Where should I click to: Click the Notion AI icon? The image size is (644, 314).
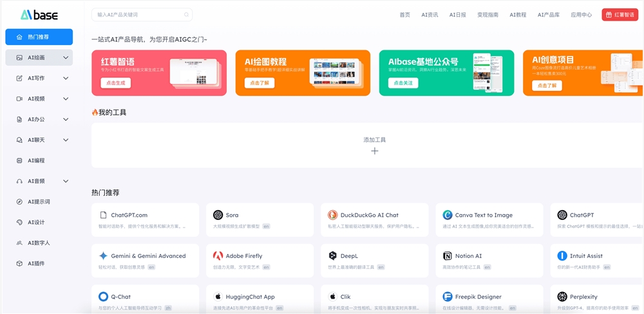447,256
